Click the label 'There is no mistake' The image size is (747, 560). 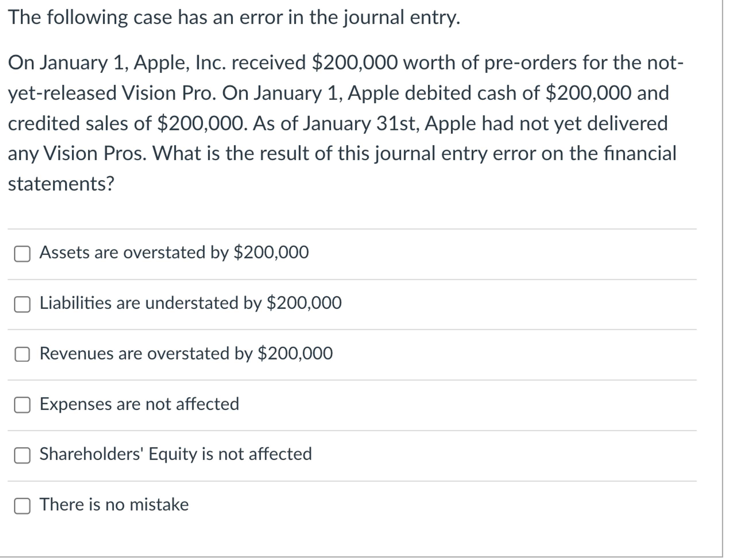pos(114,505)
